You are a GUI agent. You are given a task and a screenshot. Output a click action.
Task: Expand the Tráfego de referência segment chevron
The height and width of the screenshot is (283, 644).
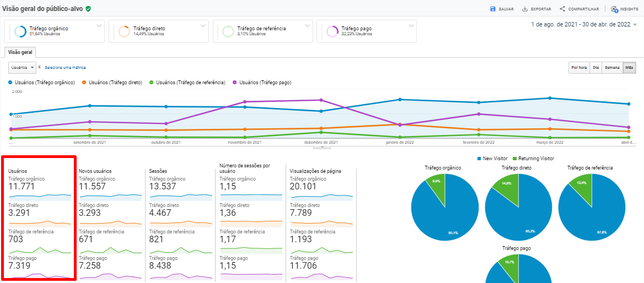click(308, 25)
